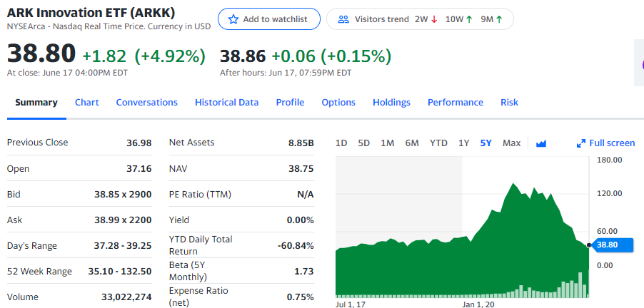This screenshot has width=644, height=308.
Task: Go to Historical Data tab
Action: click(227, 102)
